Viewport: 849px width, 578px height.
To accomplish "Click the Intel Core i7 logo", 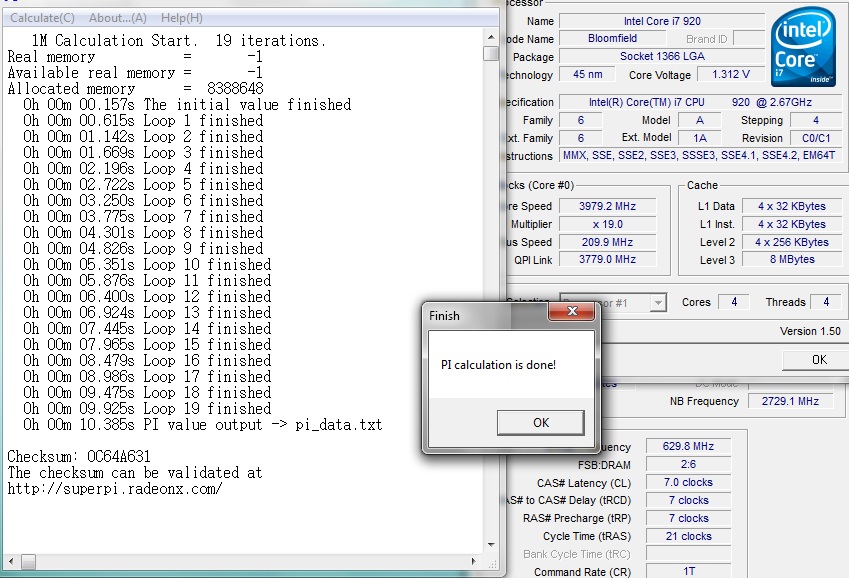I will pos(803,47).
